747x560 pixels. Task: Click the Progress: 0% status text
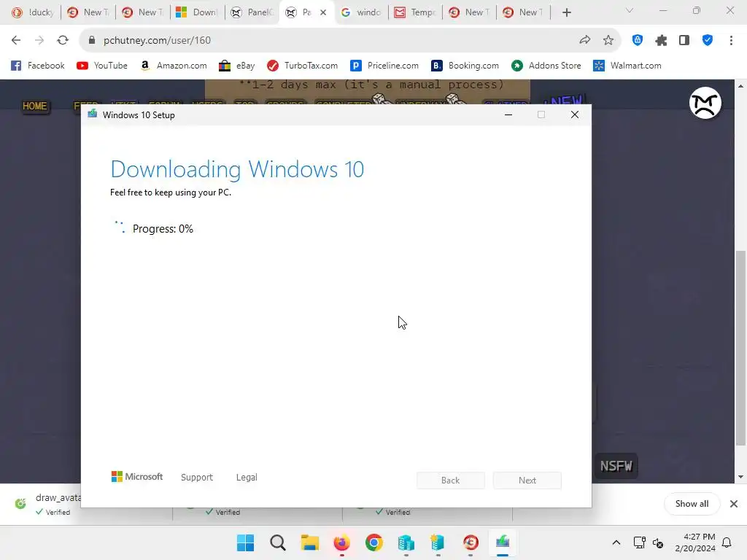pyautogui.click(x=163, y=229)
